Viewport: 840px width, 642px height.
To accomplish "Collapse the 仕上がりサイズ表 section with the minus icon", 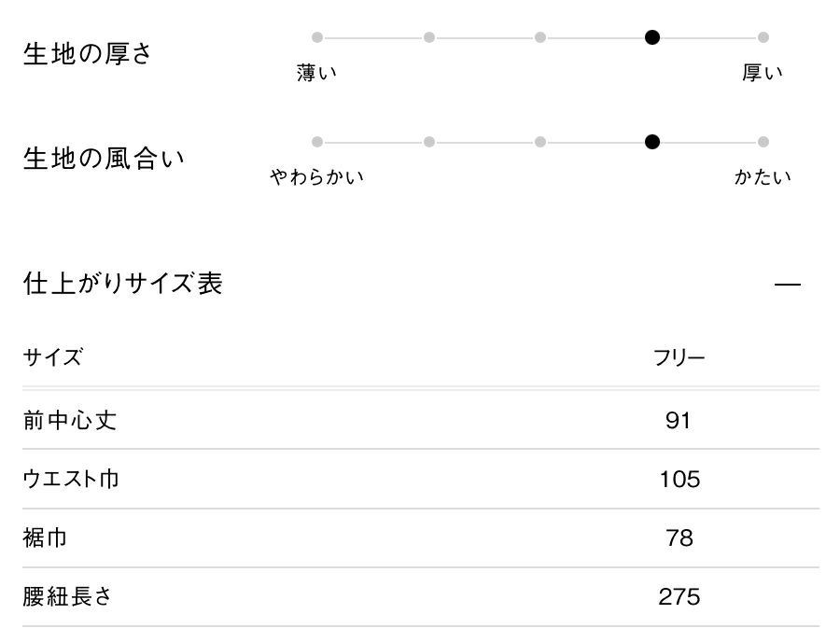I will click(788, 284).
